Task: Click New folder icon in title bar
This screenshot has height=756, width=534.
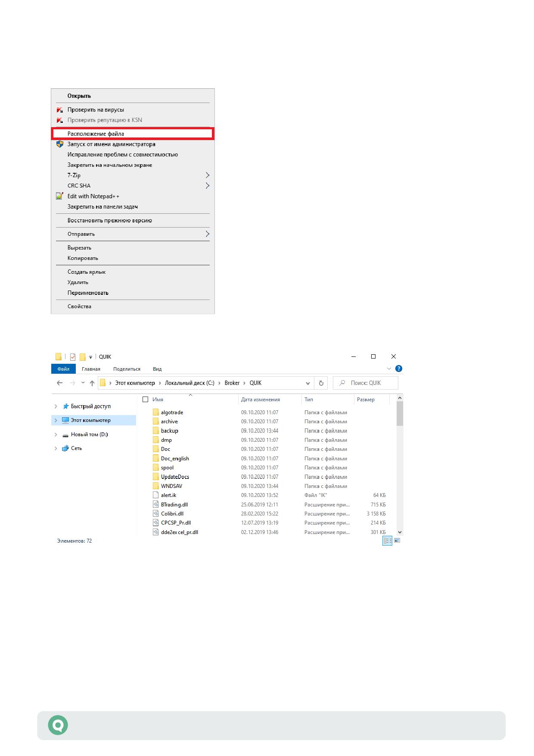Action: 83,356
